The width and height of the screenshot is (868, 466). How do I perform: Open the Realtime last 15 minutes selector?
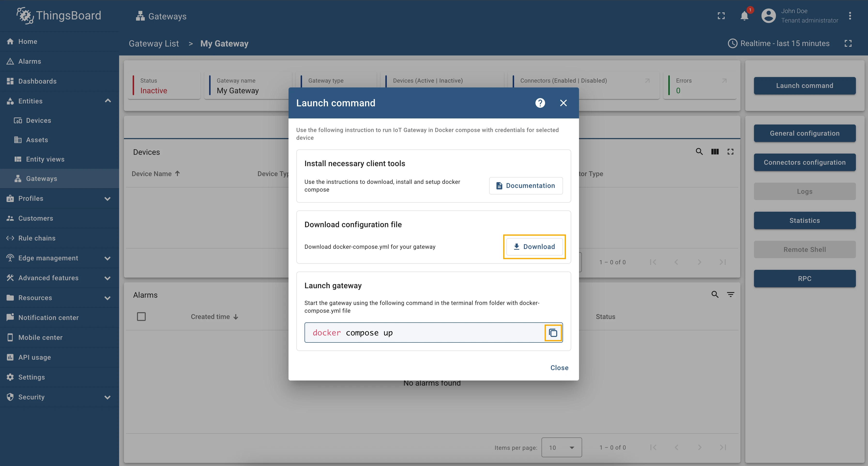(x=779, y=44)
